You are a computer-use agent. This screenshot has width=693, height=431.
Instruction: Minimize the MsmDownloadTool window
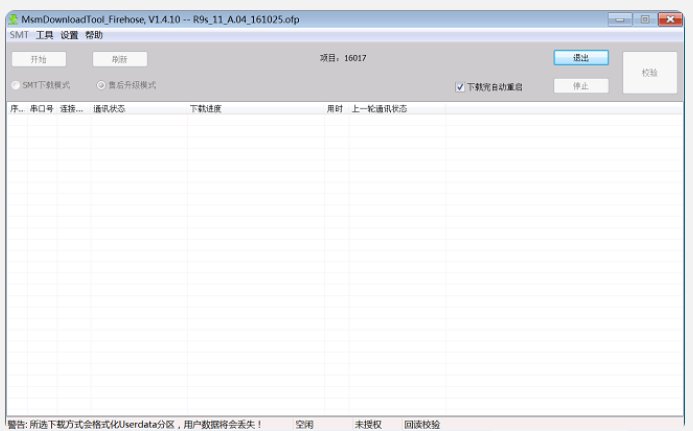620,19
